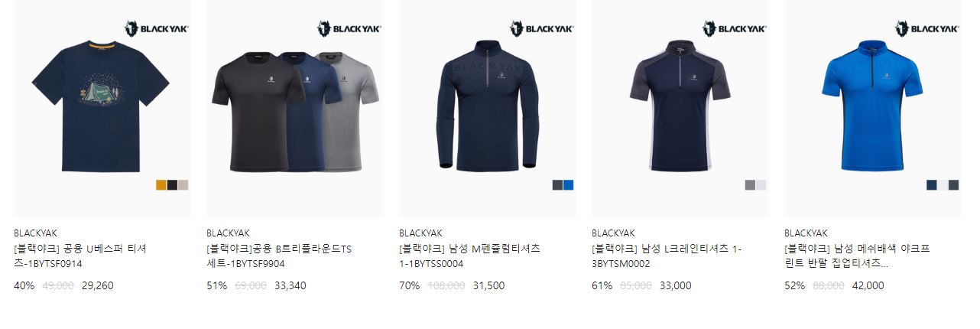The height and width of the screenshot is (329, 980).
Task: Click the BLACKYAK logo on the blue zip-up shirt
Action: point(927,28)
